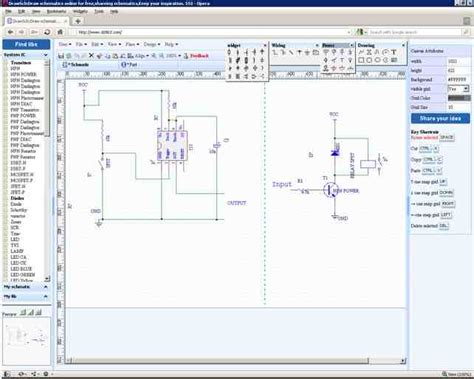474x379 pixels.
Task: Click the browser home button
Action: click(x=60, y=32)
